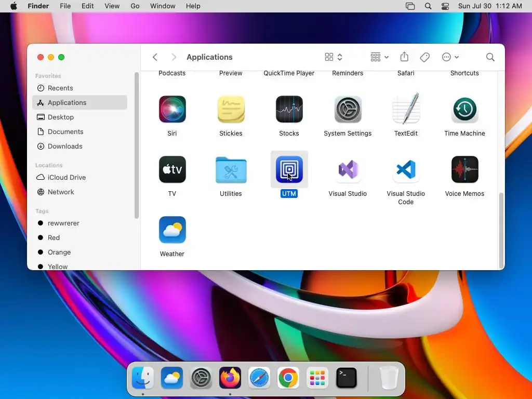Click the Stage Manager menu bar icon

tap(410, 6)
